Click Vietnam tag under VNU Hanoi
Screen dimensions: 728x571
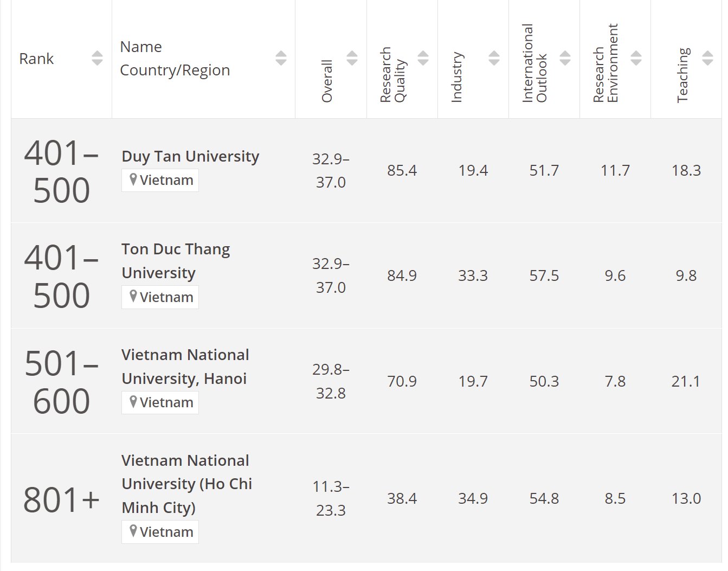(160, 402)
